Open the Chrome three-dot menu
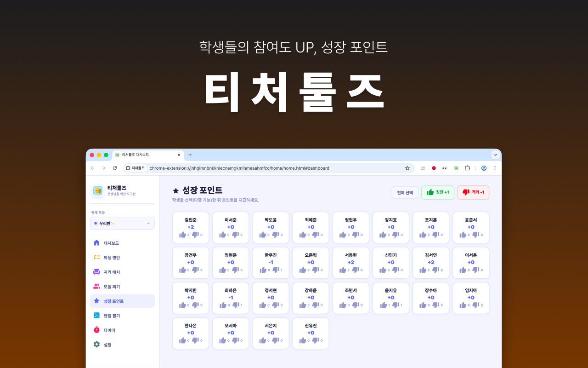The width and height of the screenshot is (588, 368). pos(495,168)
